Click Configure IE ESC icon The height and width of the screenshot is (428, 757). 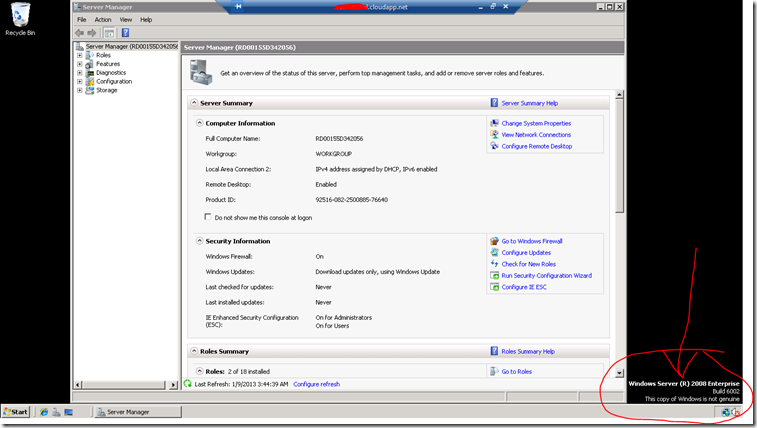(494, 287)
